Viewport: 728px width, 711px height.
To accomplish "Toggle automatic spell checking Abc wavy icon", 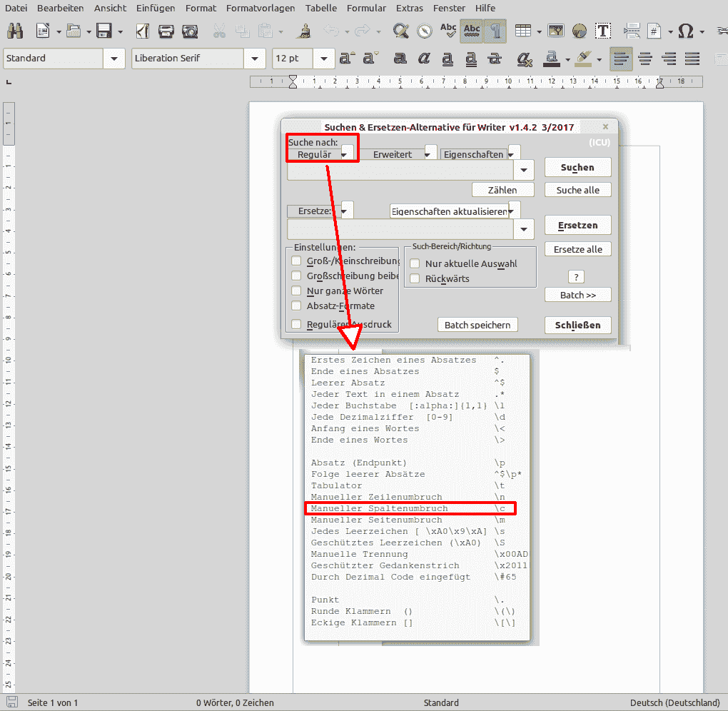I will (472, 31).
